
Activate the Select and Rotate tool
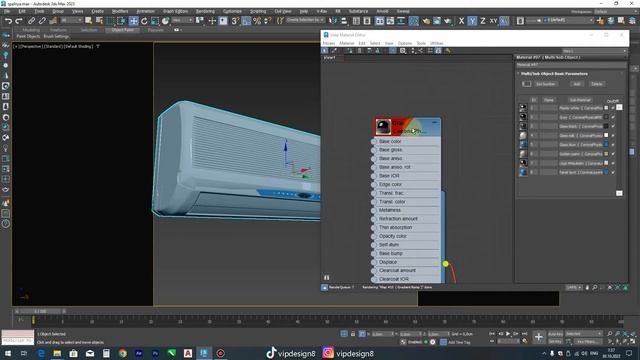tap(144, 21)
